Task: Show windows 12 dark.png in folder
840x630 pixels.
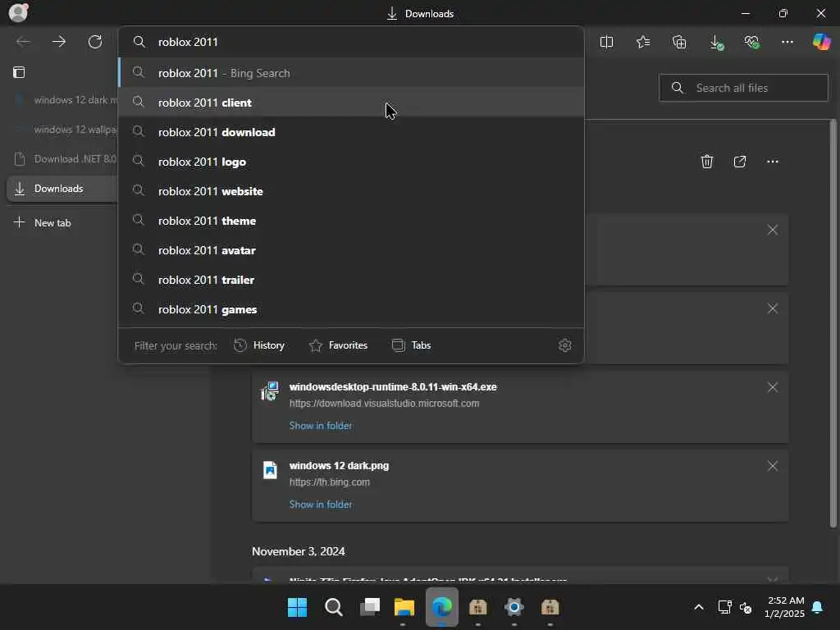Action: tap(321, 504)
